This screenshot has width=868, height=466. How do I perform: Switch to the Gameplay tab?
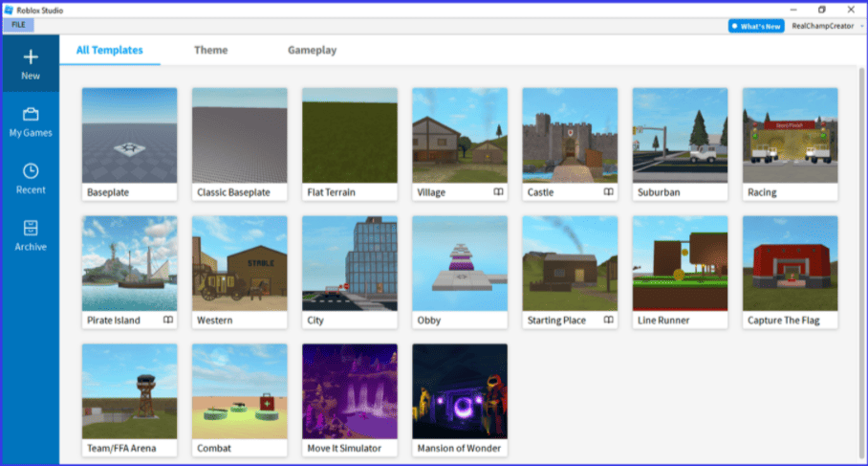(x=313, y=50)
